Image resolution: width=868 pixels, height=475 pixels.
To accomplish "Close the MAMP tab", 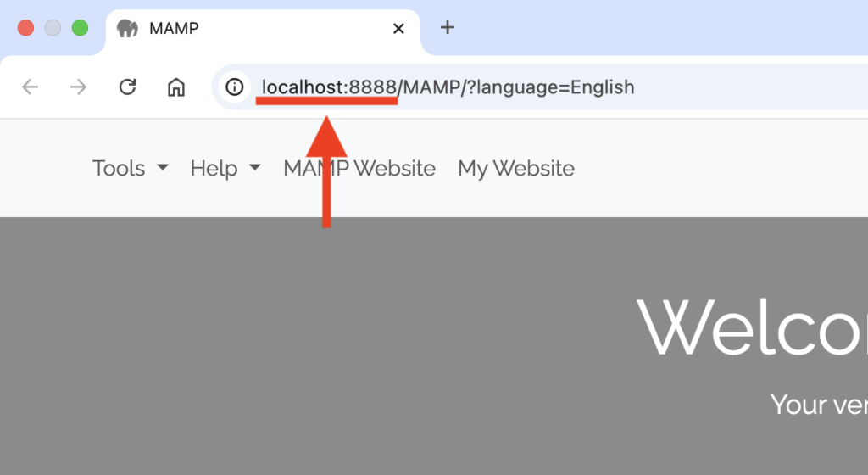I will (398, 28).
